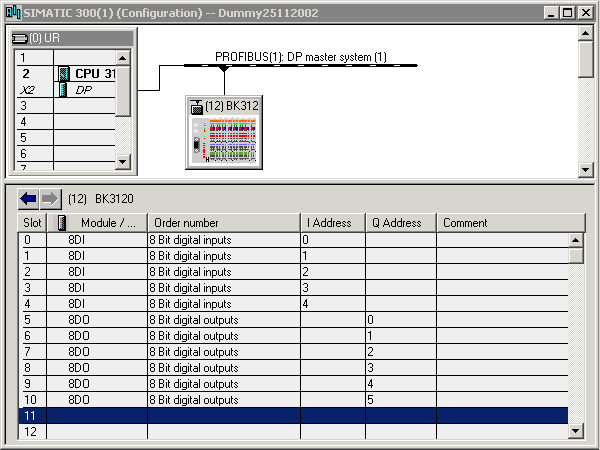This screenshot has width=600, height=450.
Task: Go back with the blue left arrow
Action: [28, 199]
